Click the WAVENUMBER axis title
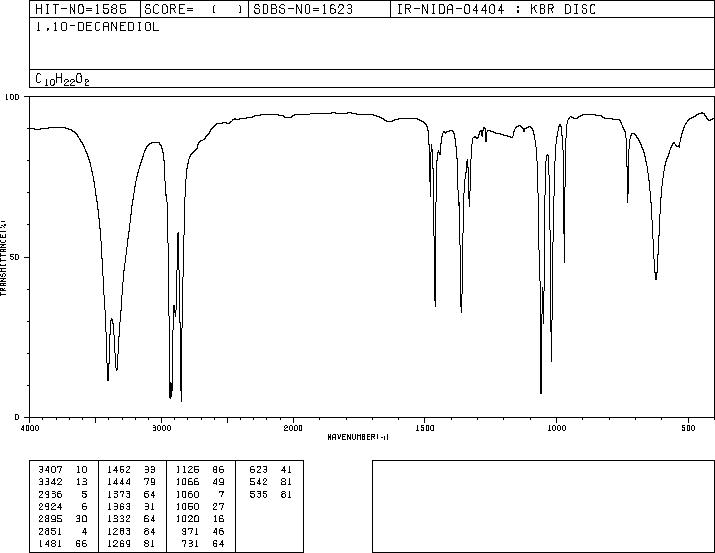The height and width of the screenshot is (553, 715). (x=358, y=437)
